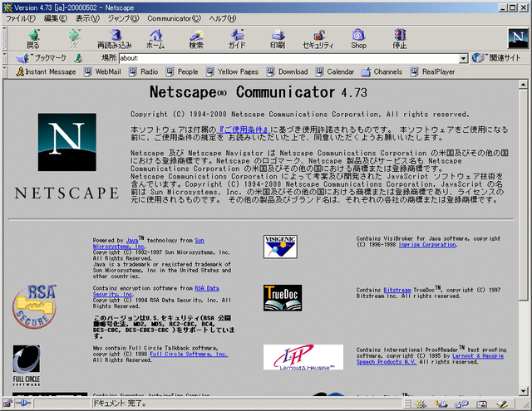Open the View (表示) menu
The height and width of the screenshot is (411, 532).
pyautogui.click(x=87, y=18)
